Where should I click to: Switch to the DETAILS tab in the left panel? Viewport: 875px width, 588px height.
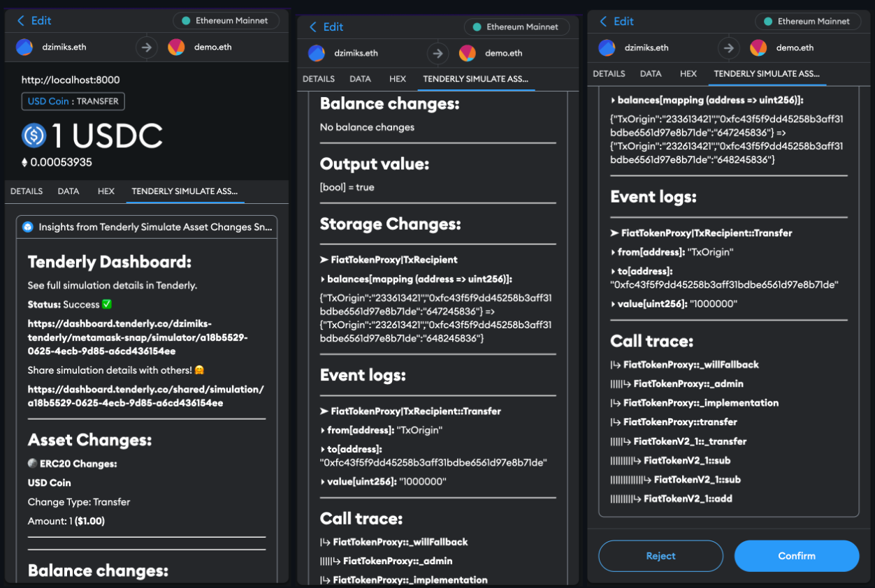click(27, 191)
